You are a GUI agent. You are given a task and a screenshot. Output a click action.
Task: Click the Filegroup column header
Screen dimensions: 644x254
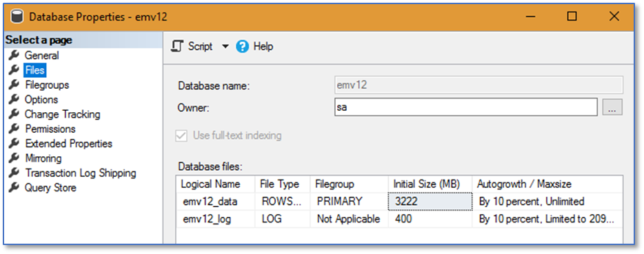[x=349, y=184]
